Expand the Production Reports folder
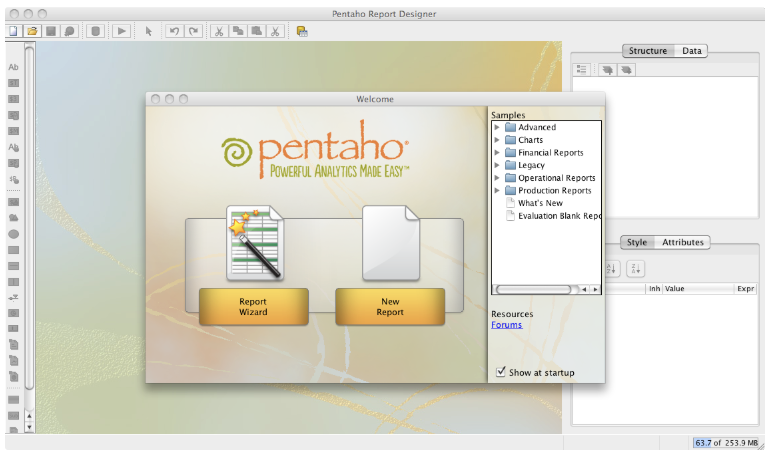775x455 pixels. 497,190
